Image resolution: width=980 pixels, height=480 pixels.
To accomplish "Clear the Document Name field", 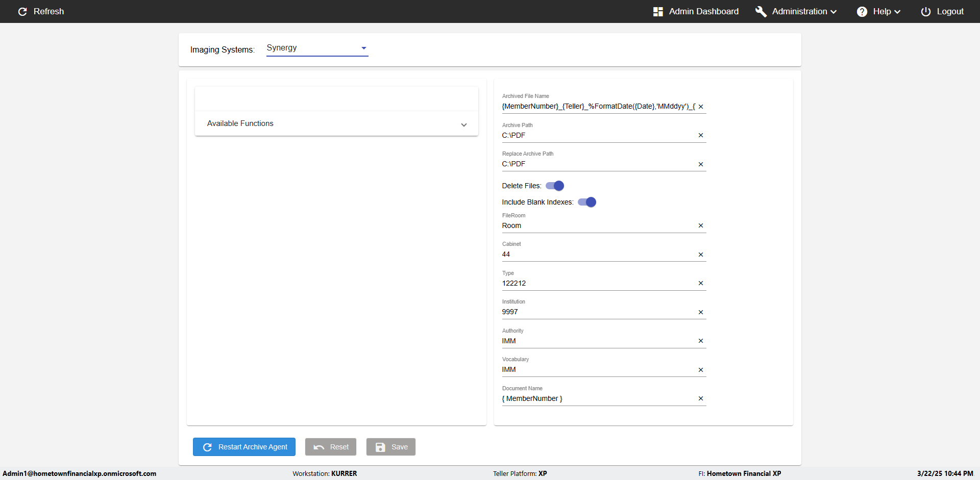I will click(701, 398).
